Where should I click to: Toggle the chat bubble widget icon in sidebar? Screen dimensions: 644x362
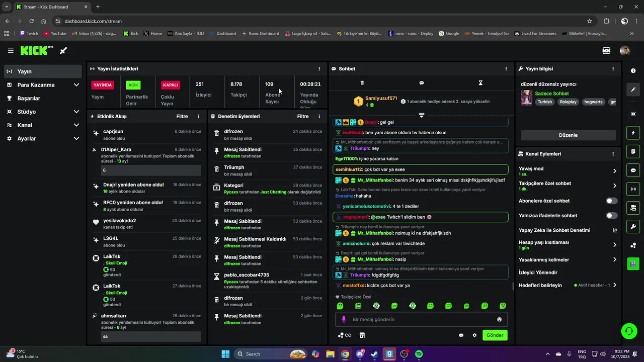click(x=633, y=170)
